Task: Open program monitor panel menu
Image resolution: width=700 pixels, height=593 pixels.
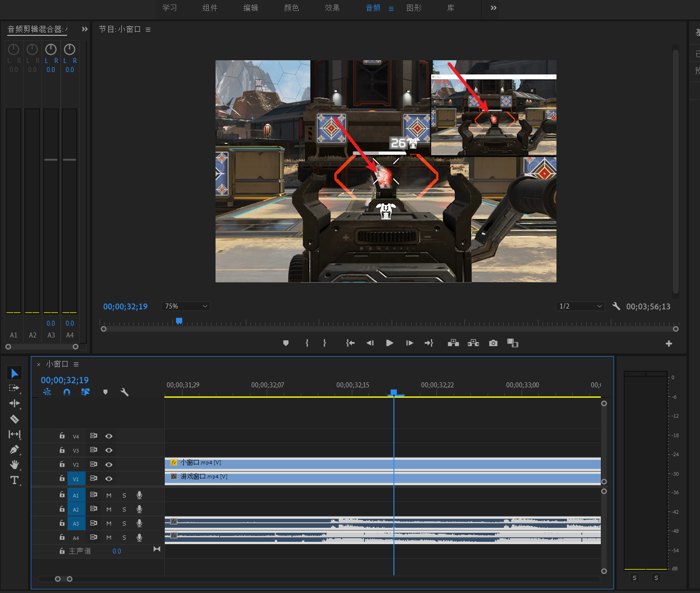Action: pyautogui.click(x=148, y=29)
